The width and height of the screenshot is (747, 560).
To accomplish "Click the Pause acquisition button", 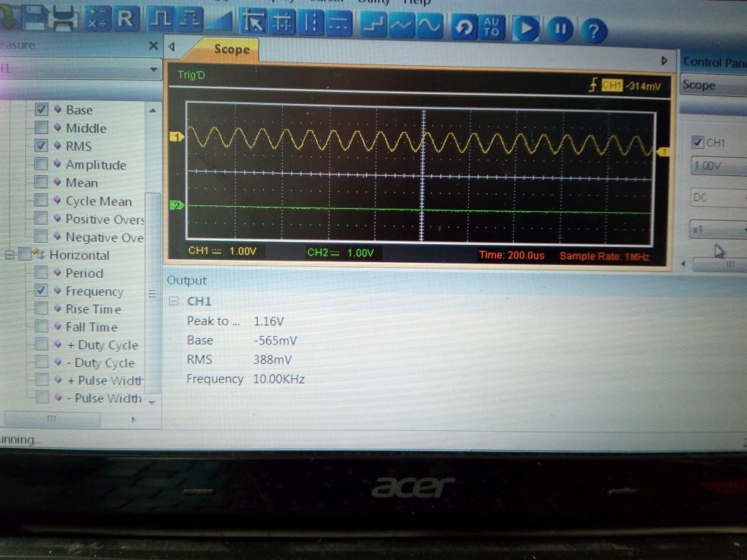I will pos(560,29).
